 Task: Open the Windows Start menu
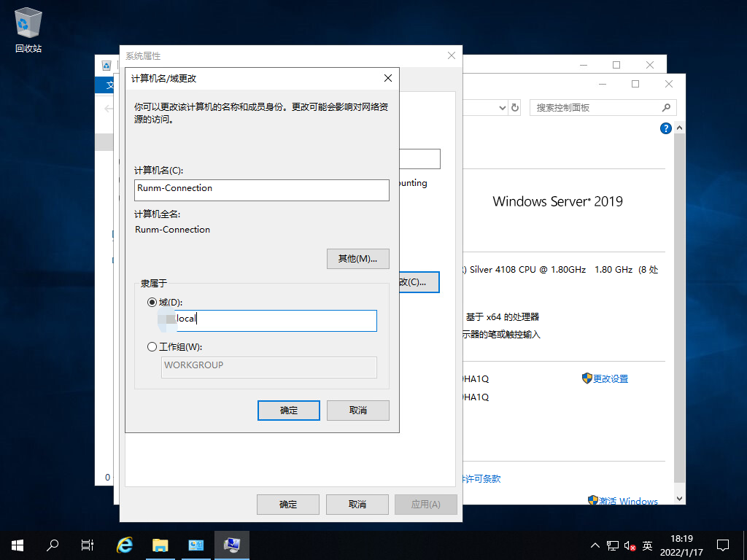tap(18, 545)
